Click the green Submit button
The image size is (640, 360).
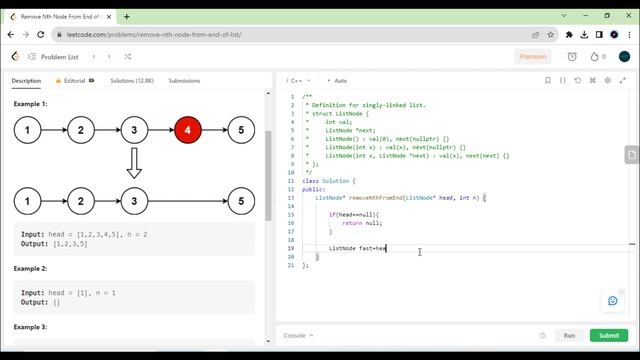coord(609,336)
